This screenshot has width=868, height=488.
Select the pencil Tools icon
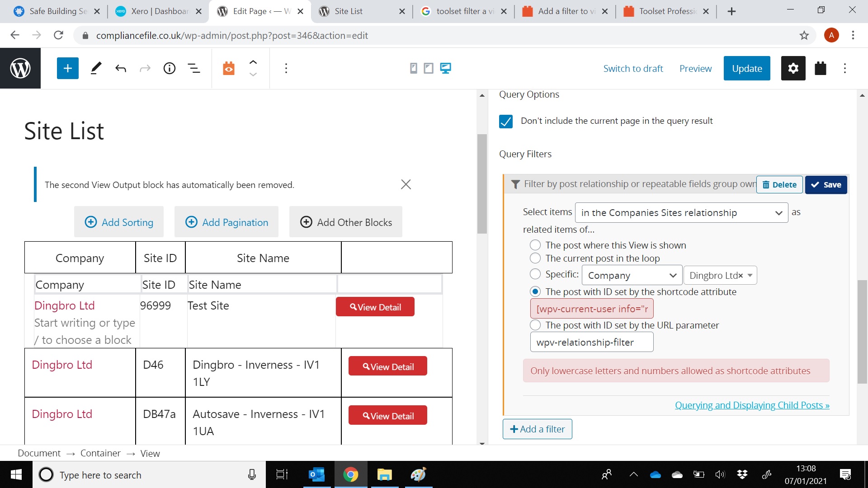tap(96, 68)
